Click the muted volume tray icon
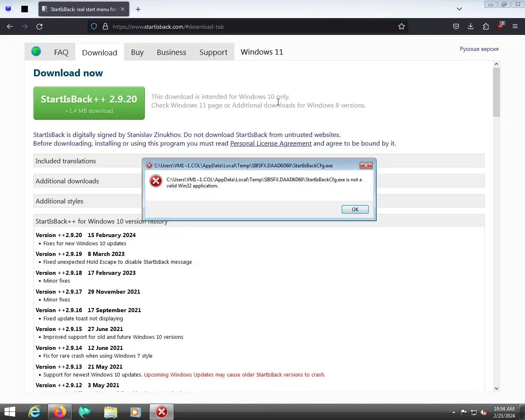This screenshot has width=525, height=420. tap(484, 412)
